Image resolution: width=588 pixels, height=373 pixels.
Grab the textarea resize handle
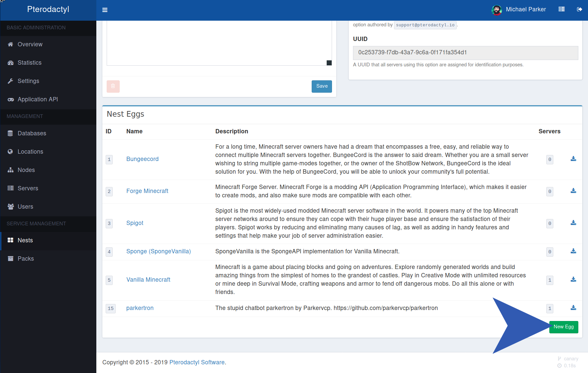(329, 63)
